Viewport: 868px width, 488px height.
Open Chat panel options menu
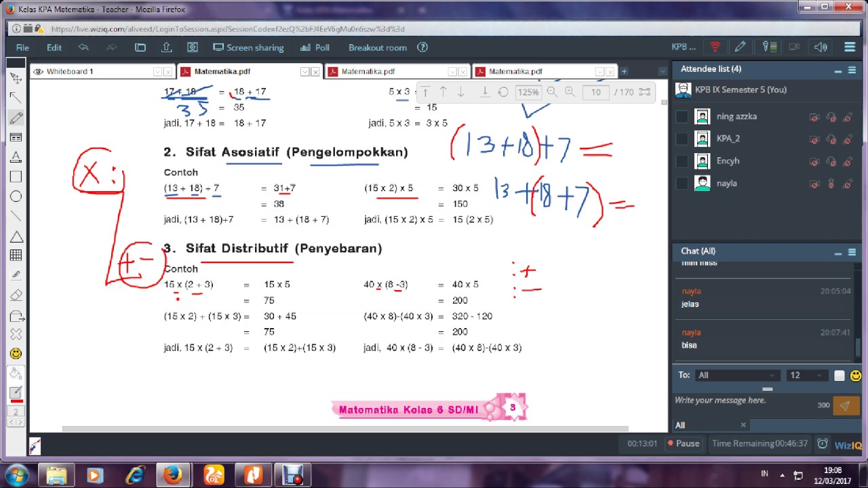[x=852, y=252]
